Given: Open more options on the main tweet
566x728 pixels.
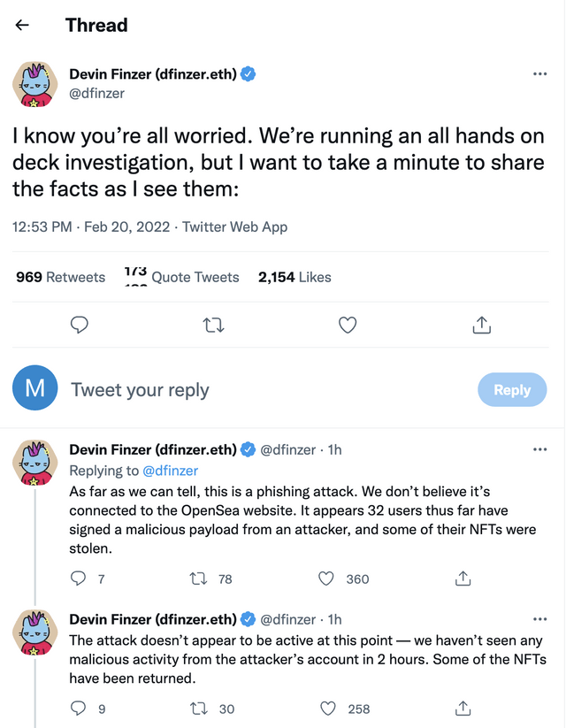Looking at the screenshot, I should pos(539,74).
